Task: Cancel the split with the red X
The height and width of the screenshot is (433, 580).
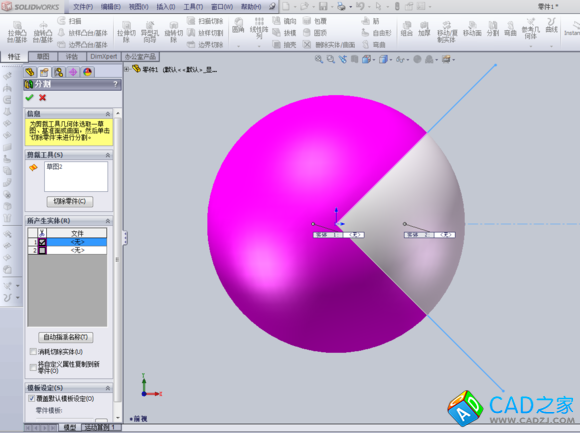Action: [43, 98]
